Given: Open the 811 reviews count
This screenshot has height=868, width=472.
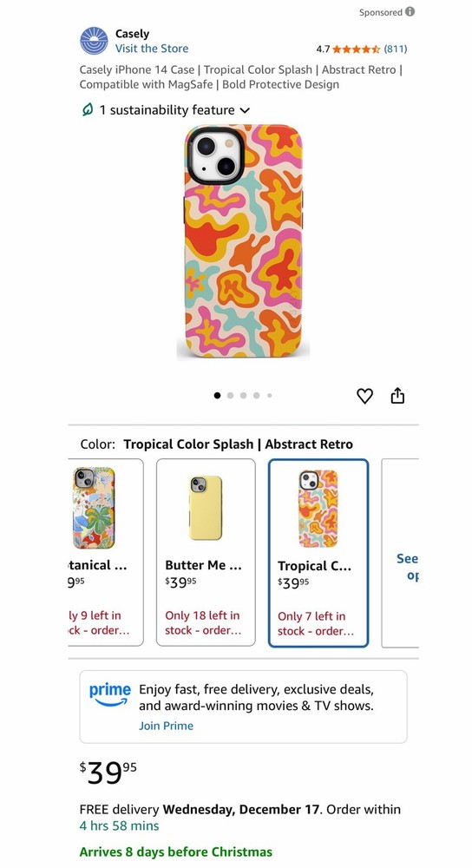Looking at the screenshot, I should click(x=396, y=49).
